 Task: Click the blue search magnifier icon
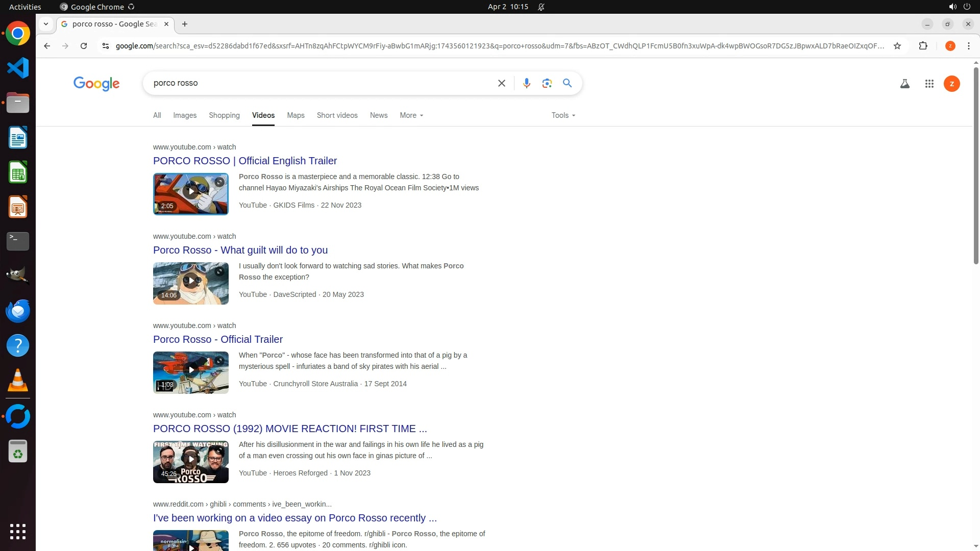pos(567,83)
